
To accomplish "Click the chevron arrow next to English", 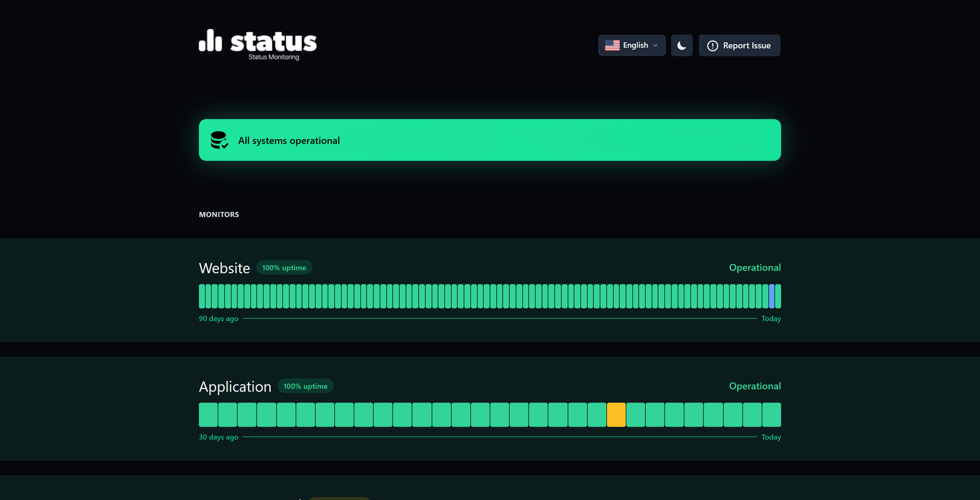I will pyautogui.click(x=655, y=45).
